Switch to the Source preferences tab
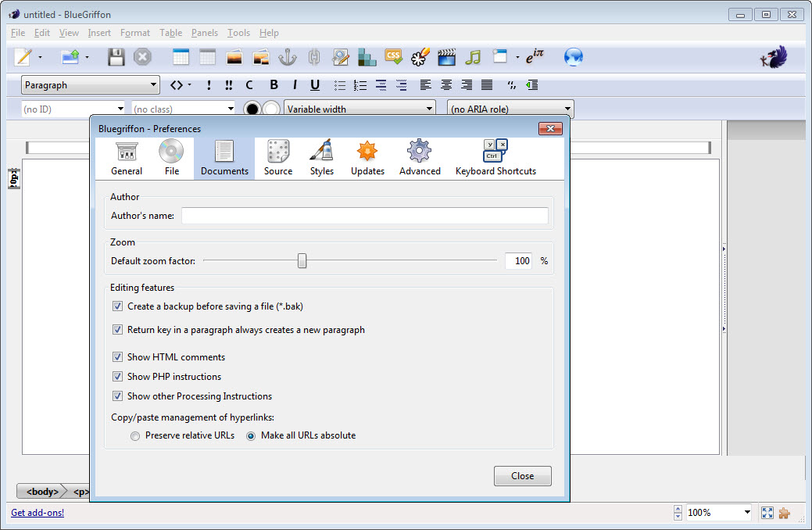The width and height of the screenshot is (812, 530). pyautogui.click(x=278, y=158)
